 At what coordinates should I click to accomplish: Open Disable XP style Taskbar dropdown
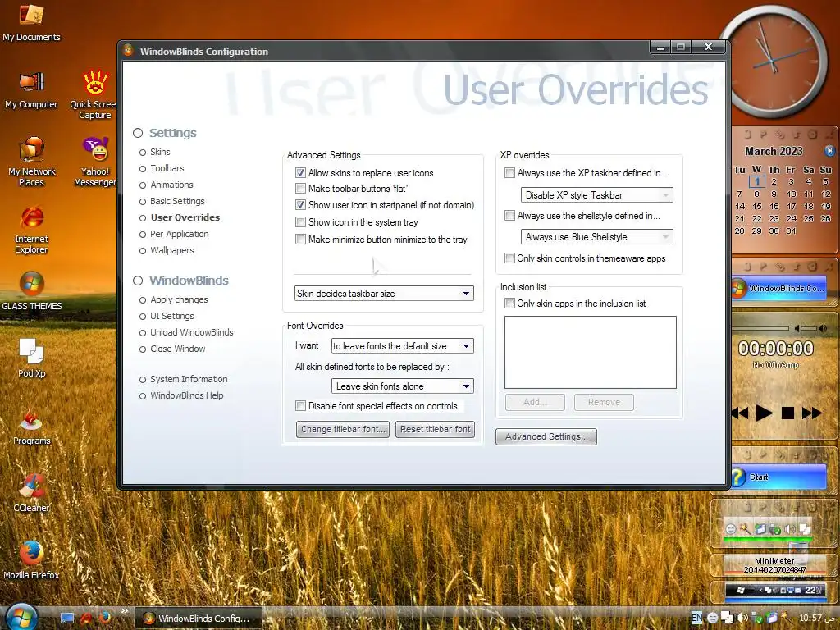click(x=597, y=195)
